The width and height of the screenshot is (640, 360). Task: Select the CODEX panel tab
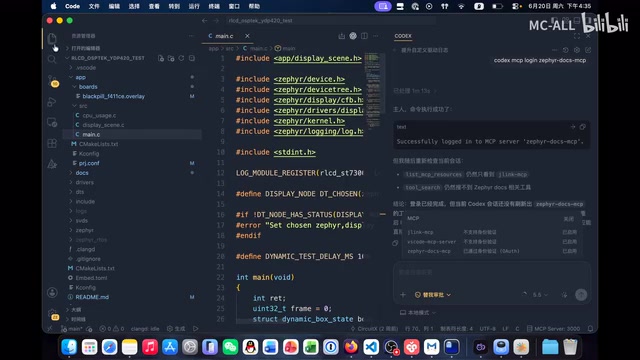tap(403, 36)
